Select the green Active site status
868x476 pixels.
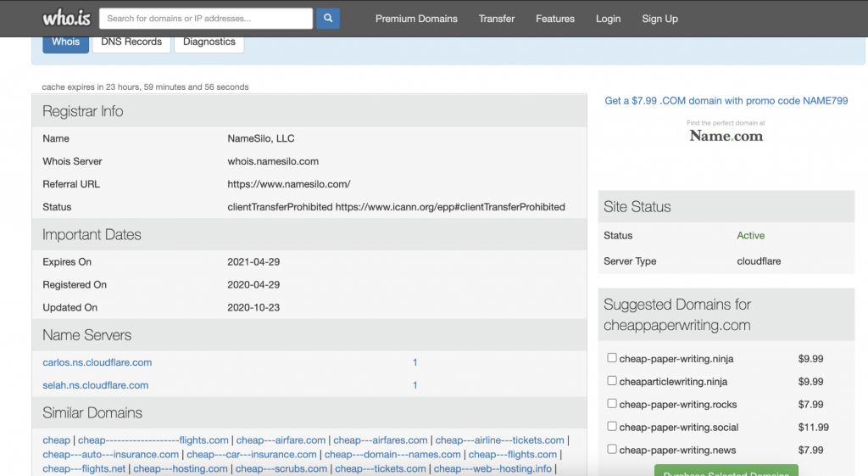751,236
